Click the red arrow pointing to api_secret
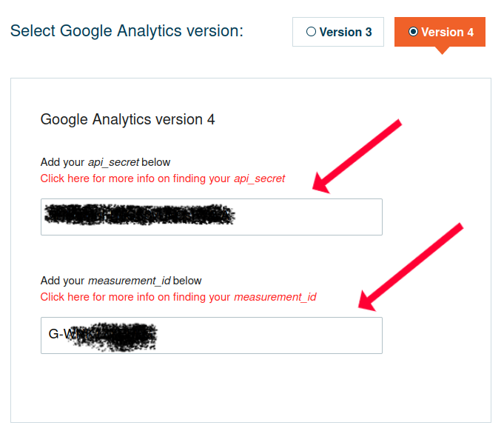Screen dimensions: 504x431 (357, 156)
